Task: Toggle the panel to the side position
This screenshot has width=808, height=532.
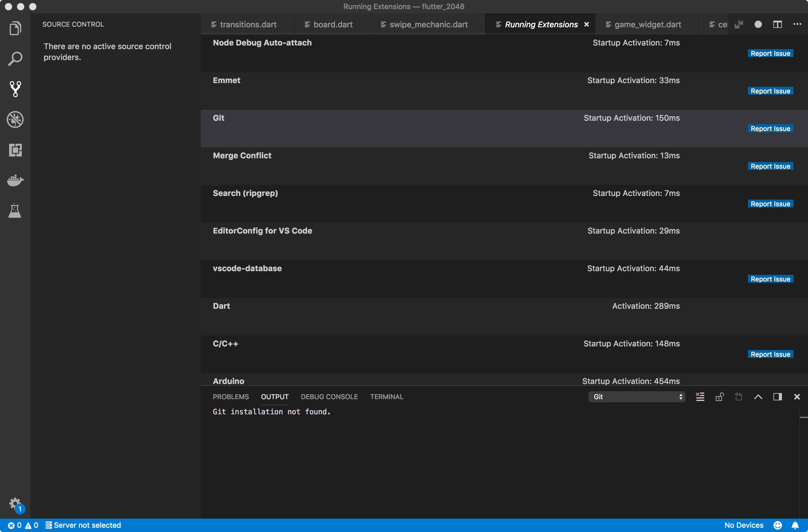Action: 777,396
